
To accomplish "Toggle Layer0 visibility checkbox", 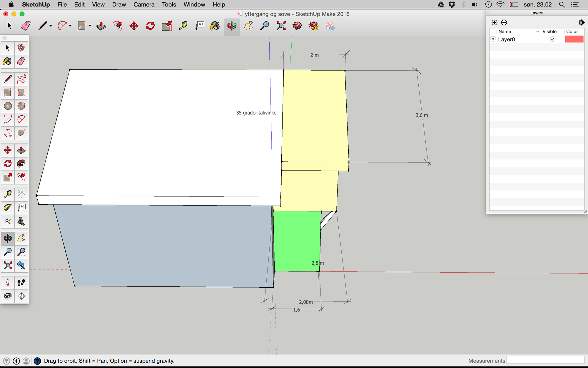I will pyautogui.click(x=552, y=39).
